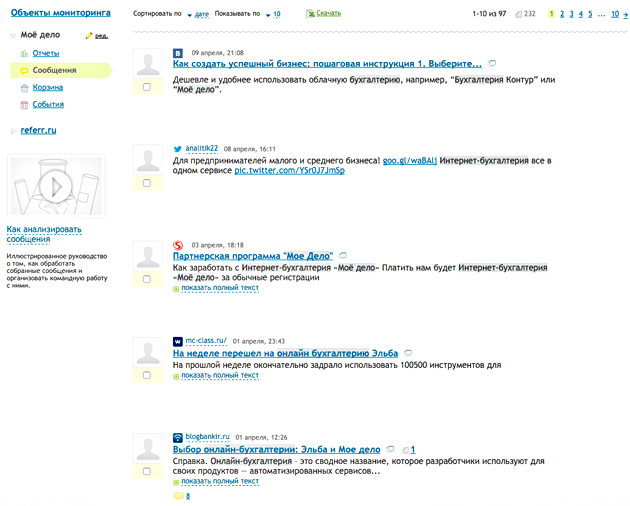Viewport: 630px width, 506px height.
Task: Select the Сообщения menu item
Action: tap(61, 70)
